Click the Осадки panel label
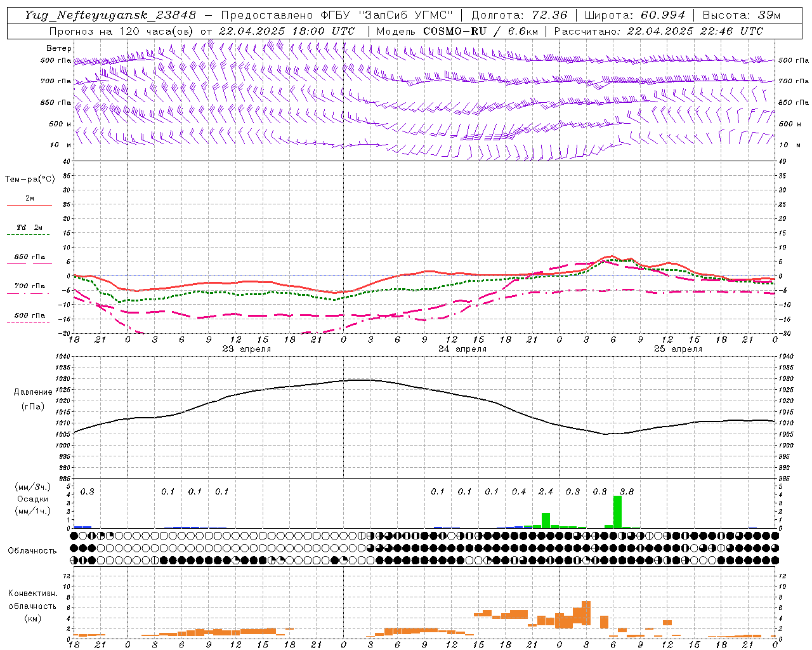 click(x=33, y=499)
